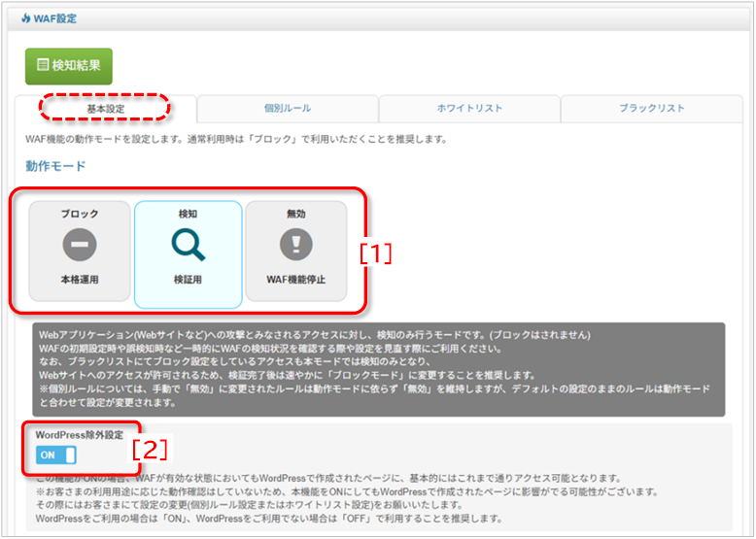Click the 動作モード heading
This screenshot has height=539, width=756.
tap(55, 166)
